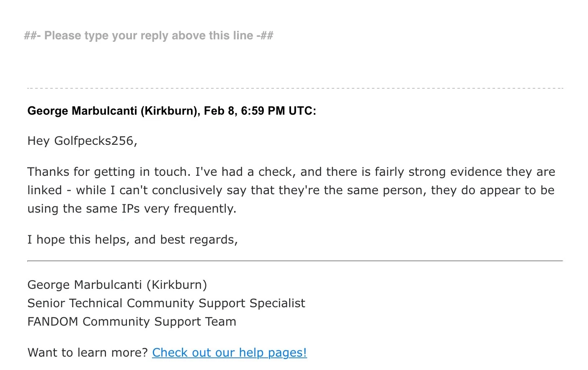Open the "Check out our help pages!" link
The image size is (588, 370).
point(229,352)
